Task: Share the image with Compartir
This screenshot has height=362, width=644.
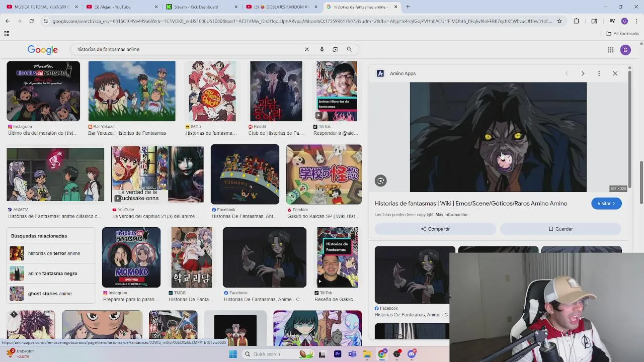Action: (435, 229)
